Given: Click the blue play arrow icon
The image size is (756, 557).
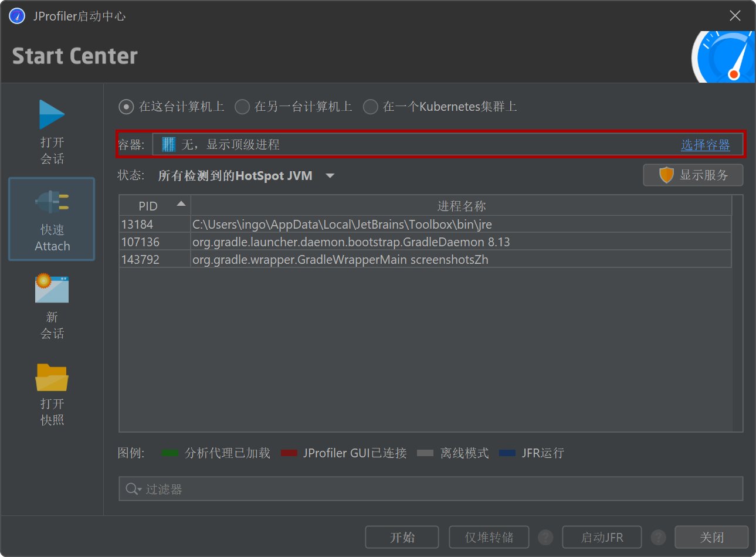Looking at the screenshot, I should coord(52,114).
